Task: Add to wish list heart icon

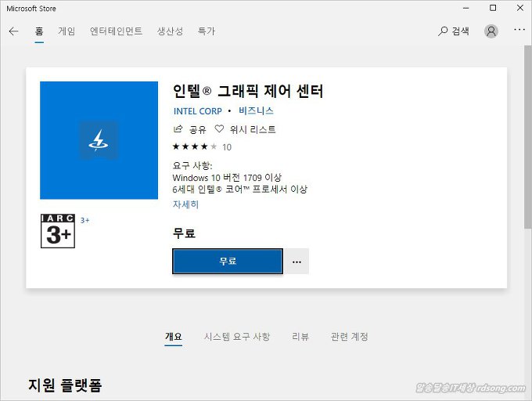Action: tap(220, 129)
